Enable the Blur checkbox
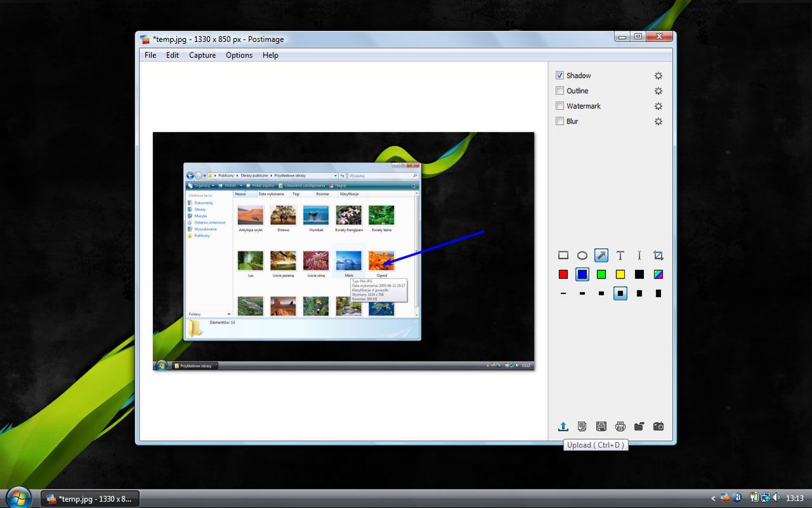The height and width of the screenshot is (508, 812). [x=560, y=121]
